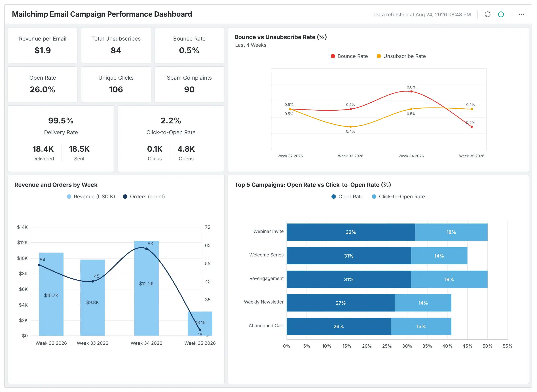Toggle Open Rate legend series
Image resolution: width=537 pixels, height=392 pixels.
348,197
